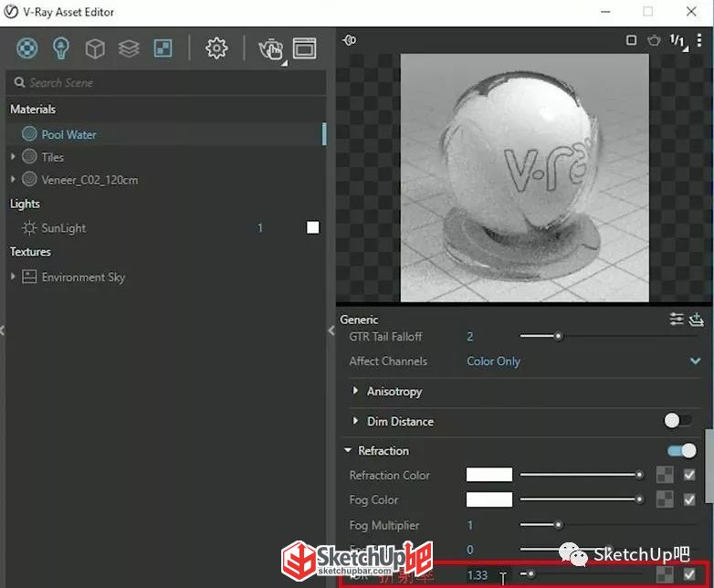The height and width of the screenshot is (588, 714).
Task: Open the Textures category checker icon
Action: pyautogui.click(x=163, y=48)
